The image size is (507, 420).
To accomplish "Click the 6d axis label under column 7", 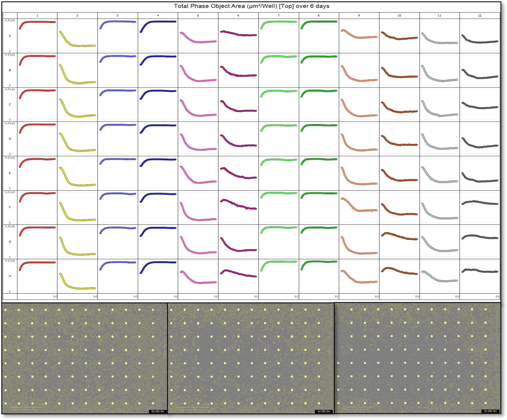I will (x=296, y=296).
